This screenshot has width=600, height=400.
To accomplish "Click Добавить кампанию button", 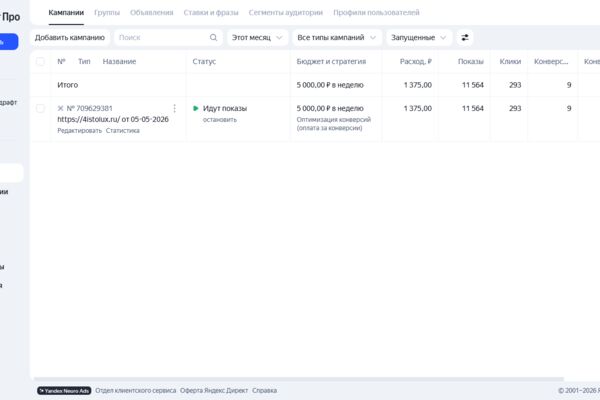I will click(x=70, y=38).
